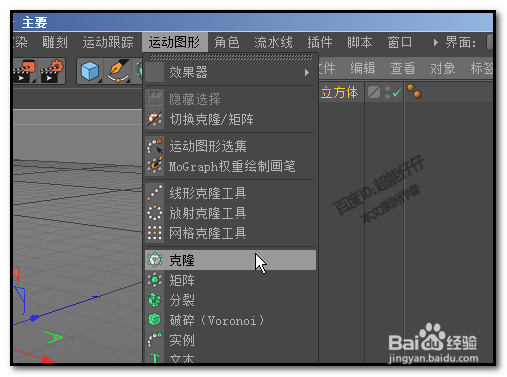Choose 克隆 from the menu
Image resolution: width=507 pixels, height=377 pixels.
230,260
